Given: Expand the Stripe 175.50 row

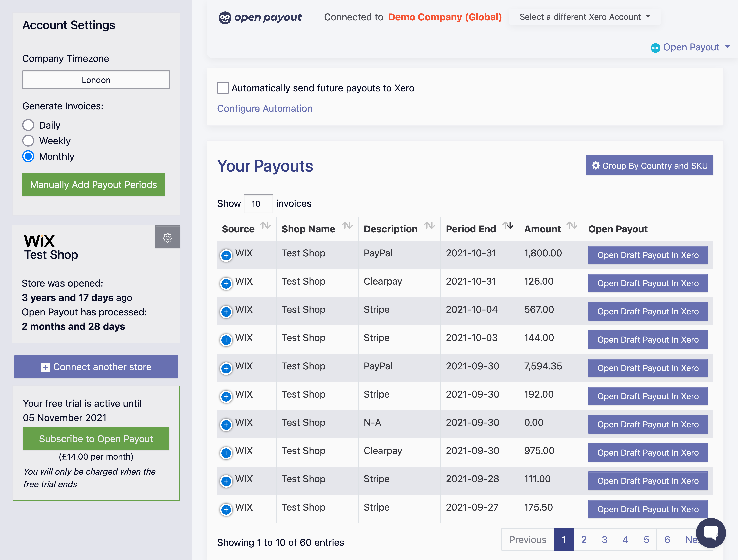Looking at the screenshot, I should click(x=226, y=510).
